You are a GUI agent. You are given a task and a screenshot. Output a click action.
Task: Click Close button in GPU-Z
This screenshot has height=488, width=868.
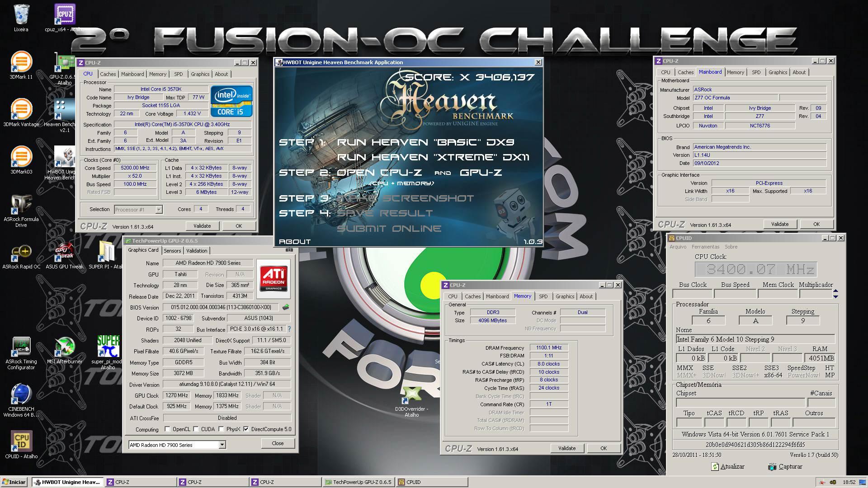tap(278, 443)
